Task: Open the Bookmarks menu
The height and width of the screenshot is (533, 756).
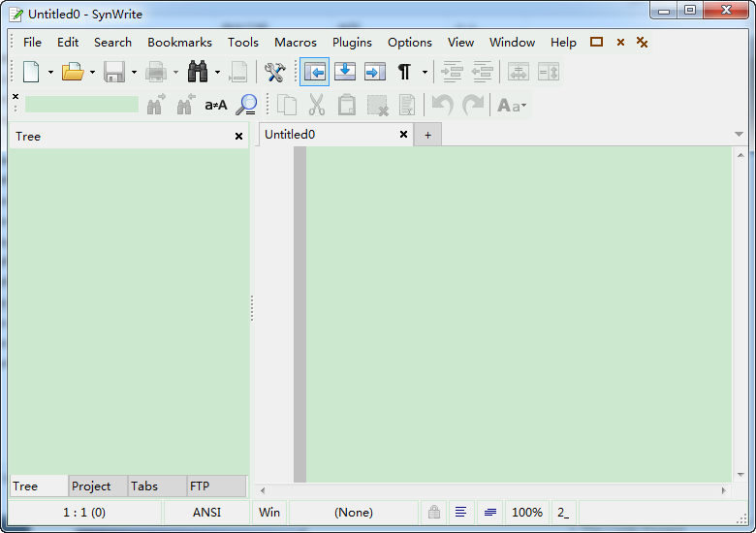Action: point(180,43)
